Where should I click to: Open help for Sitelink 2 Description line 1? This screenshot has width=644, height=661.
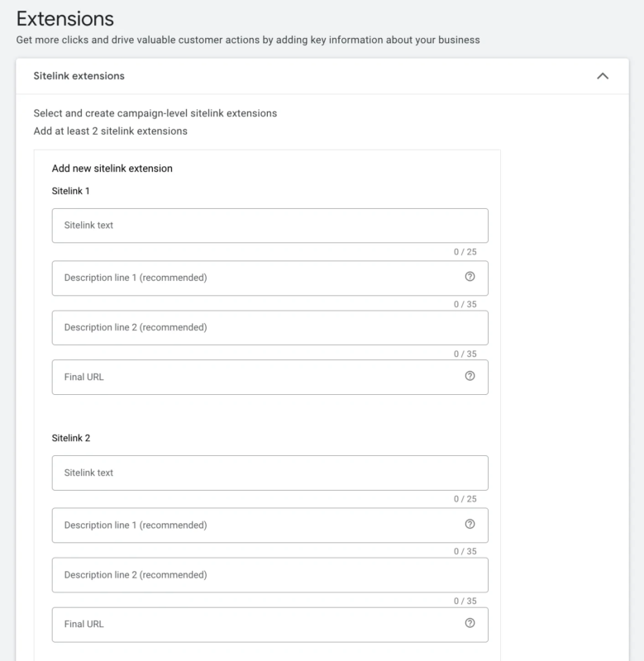(470, 524)
